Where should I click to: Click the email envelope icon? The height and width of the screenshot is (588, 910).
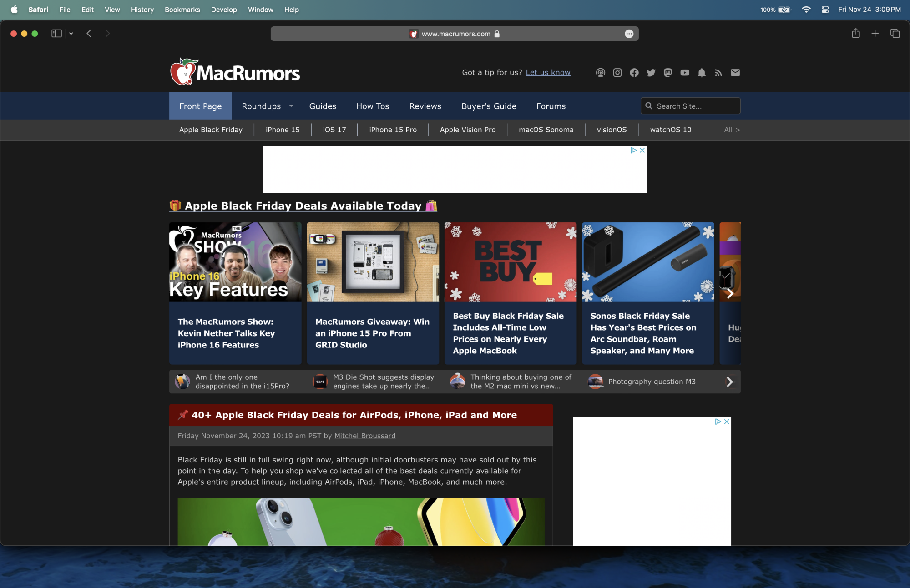(x=735, y=73)
